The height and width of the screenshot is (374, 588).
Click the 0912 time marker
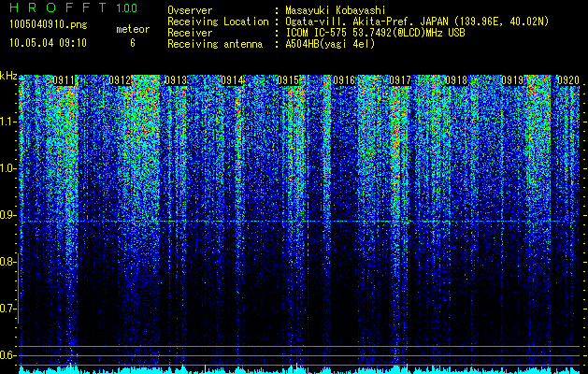click(120, 80)
